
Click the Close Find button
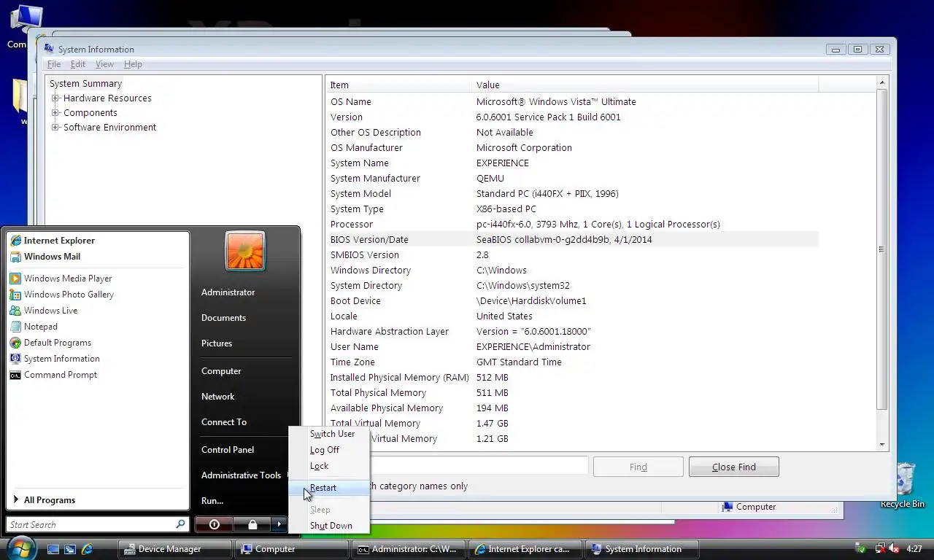pyautogui.click(x=733, y=467)
